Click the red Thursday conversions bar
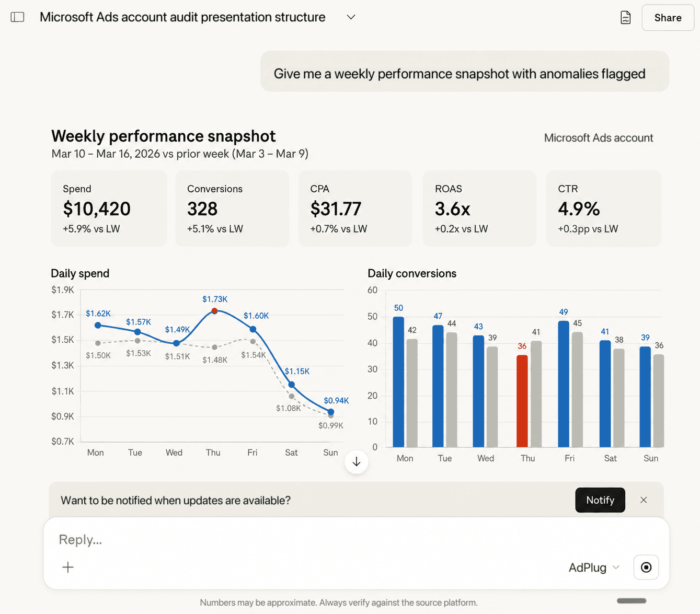The width and height of the screenshot is (700, 614). [522, 401]
